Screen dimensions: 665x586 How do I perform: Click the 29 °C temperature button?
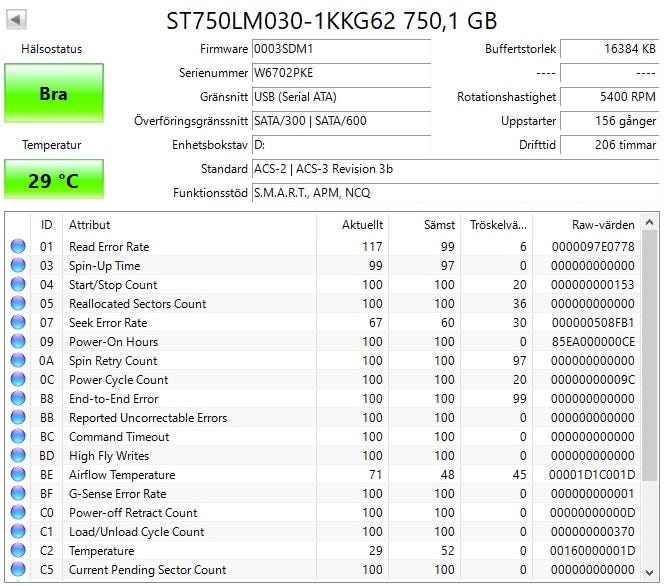pyautogui.click(x=53, y=181)
